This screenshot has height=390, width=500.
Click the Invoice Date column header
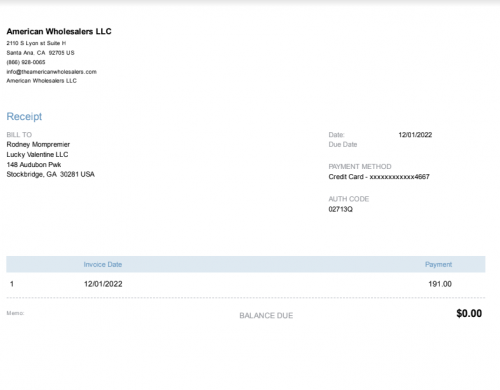coord(103,264)
